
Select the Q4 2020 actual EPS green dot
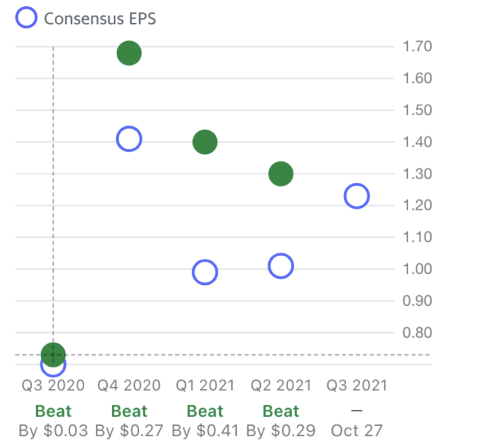129,53
